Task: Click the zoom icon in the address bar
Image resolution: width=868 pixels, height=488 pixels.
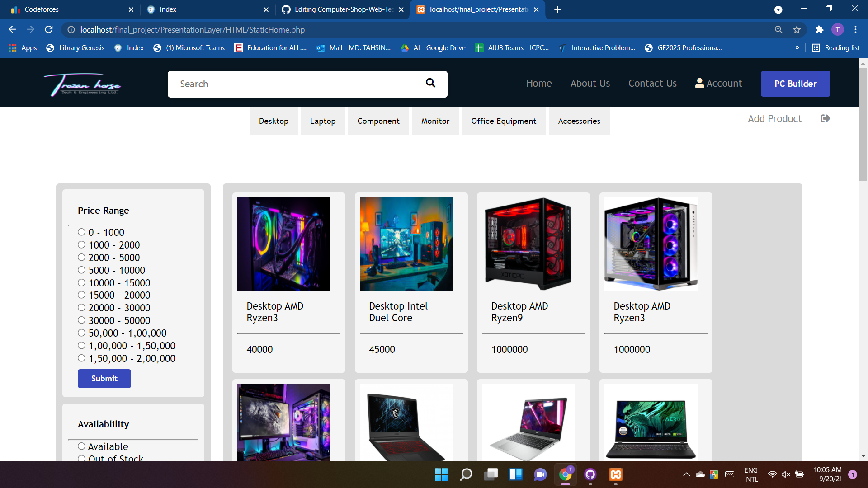Action: 778,29
